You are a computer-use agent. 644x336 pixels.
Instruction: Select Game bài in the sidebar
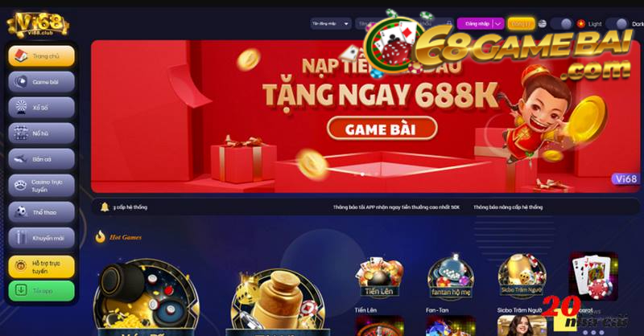tap(42, 82)
